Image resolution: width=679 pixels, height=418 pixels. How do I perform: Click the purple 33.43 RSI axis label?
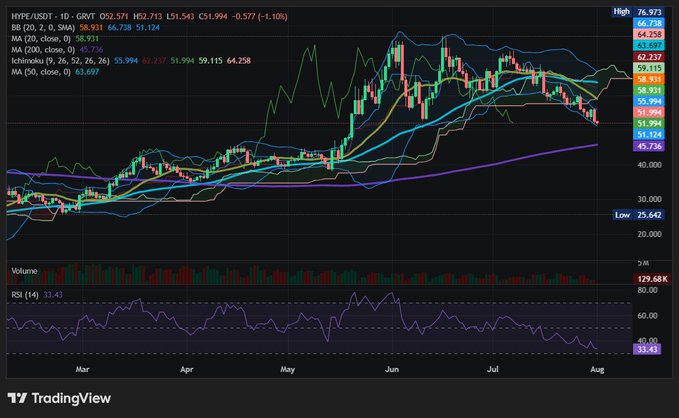[x=647, y=349]
